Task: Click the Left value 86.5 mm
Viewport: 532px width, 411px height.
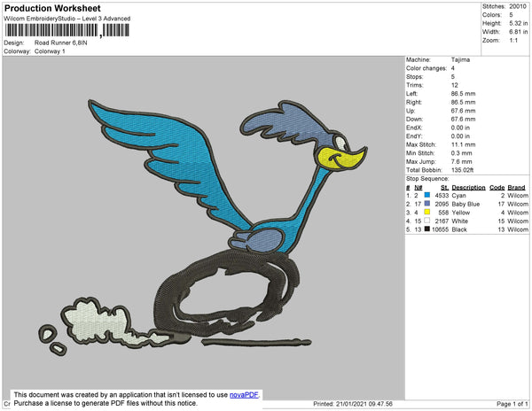Action: [463, 94]
